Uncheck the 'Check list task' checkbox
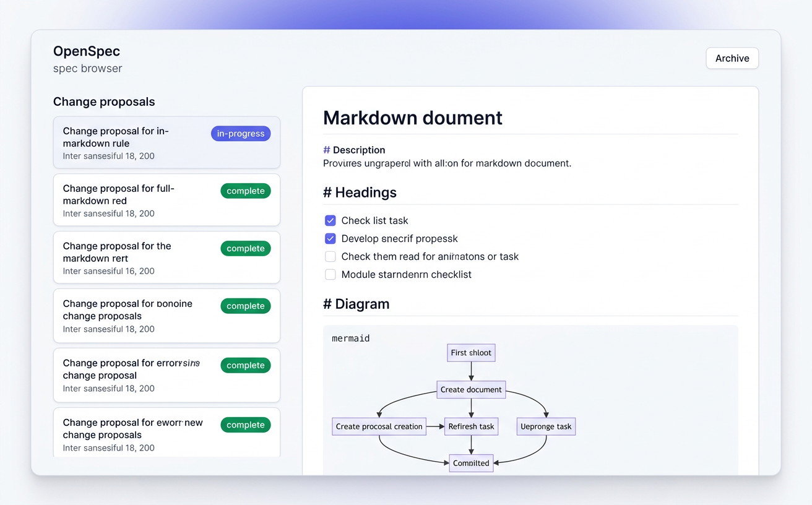Image resolution: width=812 pixels, height=505 pixels. (x=330, y=220)
